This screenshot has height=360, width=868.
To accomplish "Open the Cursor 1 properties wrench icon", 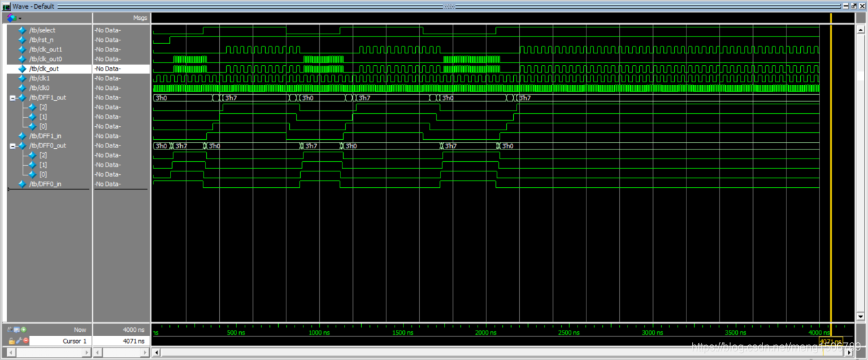I will coord(18,341).
